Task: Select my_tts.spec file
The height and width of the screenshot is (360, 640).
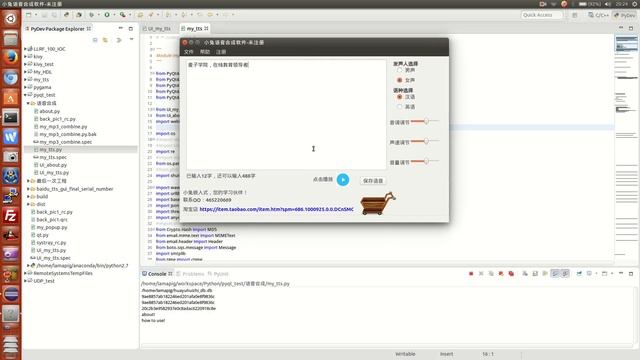Action: coord(53,157)
